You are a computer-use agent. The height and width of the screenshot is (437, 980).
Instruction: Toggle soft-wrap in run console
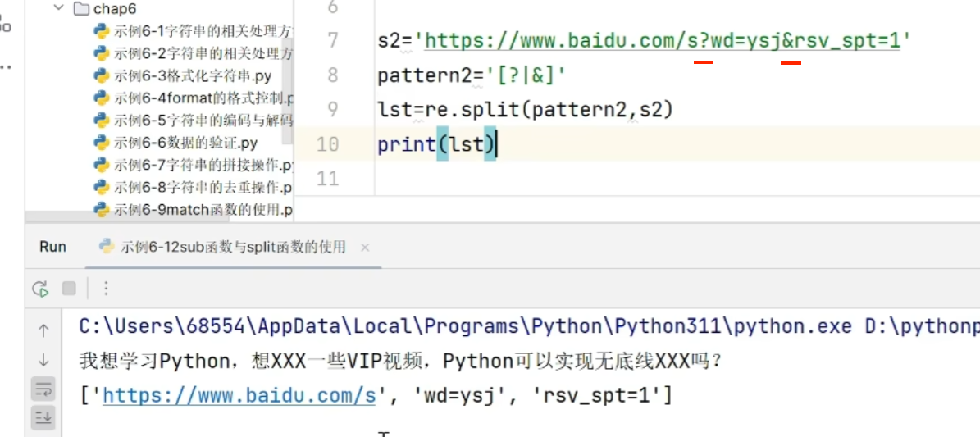tap(43, 389)
